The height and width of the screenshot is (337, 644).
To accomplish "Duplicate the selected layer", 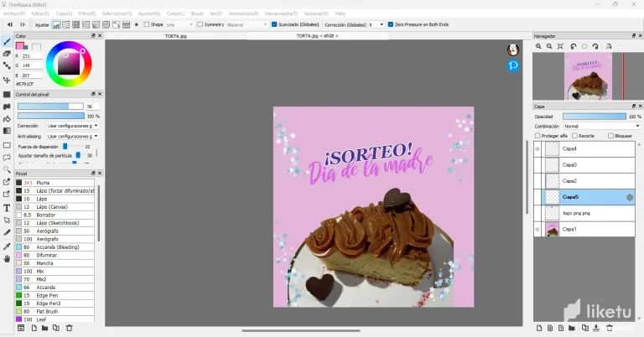I will (584, 328).
